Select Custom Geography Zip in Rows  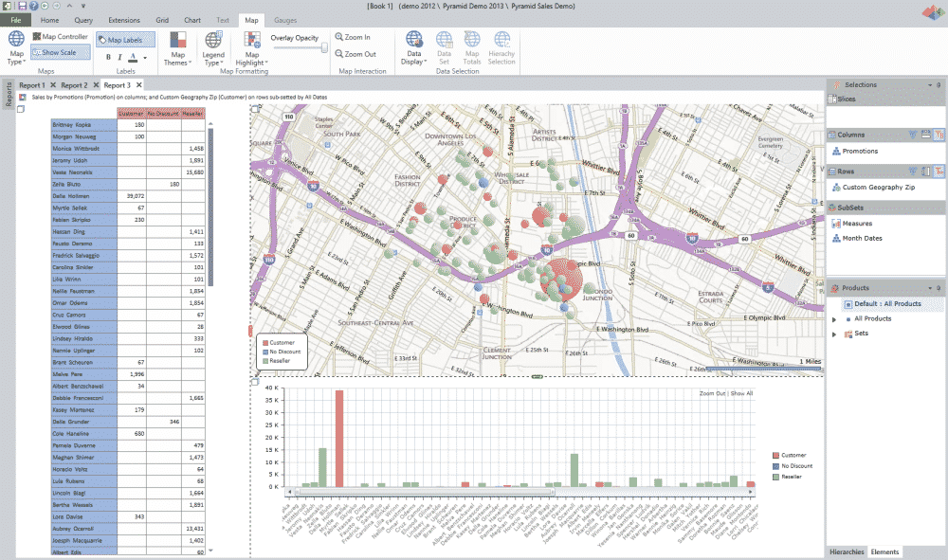coord(877,189)
